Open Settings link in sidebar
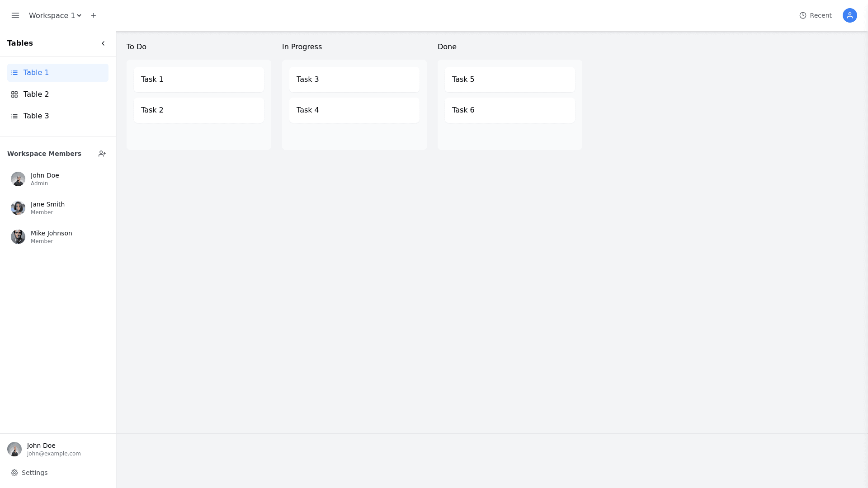This screenshot has height=488, width=868. coord(34,473)
